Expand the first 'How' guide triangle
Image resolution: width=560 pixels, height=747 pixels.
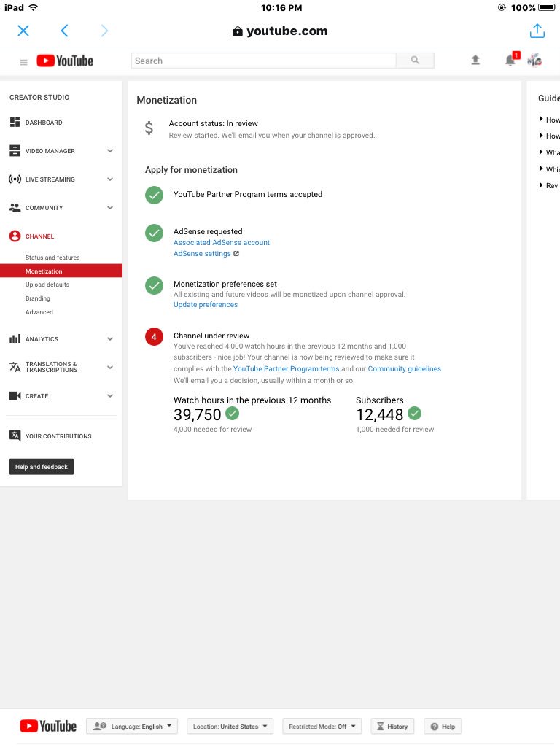pos(541,119)
